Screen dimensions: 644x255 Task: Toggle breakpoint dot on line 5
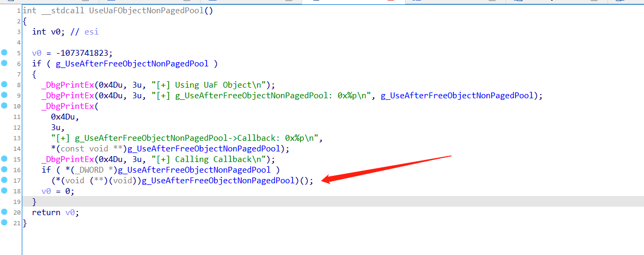point(5,53)
